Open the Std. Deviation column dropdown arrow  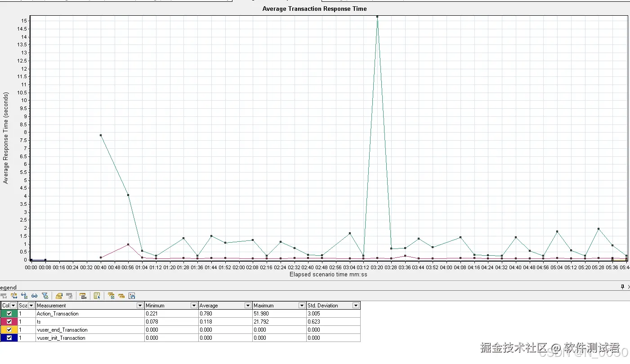pos(356,306)
